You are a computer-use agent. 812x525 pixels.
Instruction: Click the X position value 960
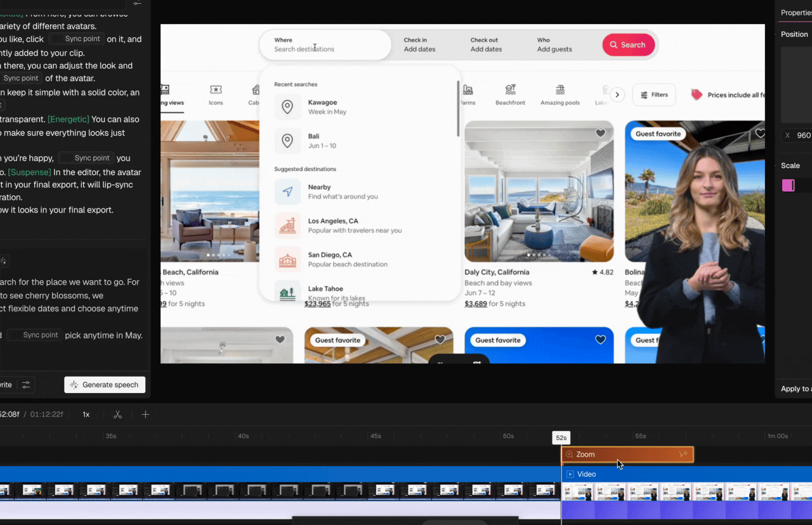pos(804,135)
